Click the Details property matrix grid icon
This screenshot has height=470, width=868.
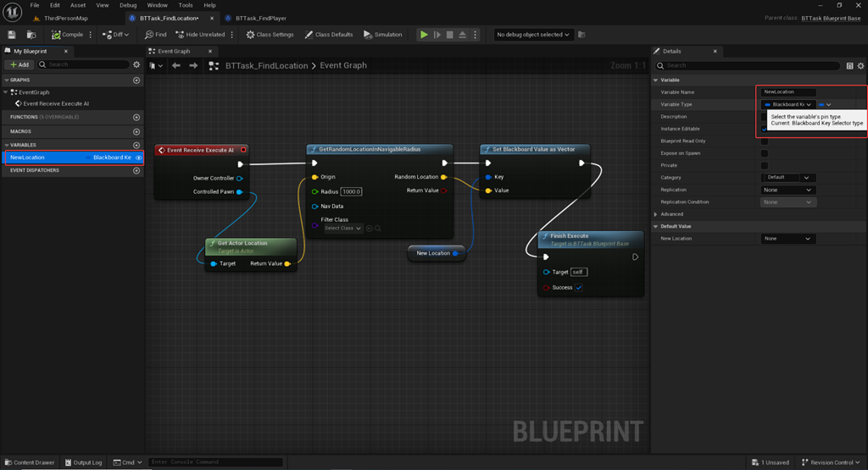(849, 66)
